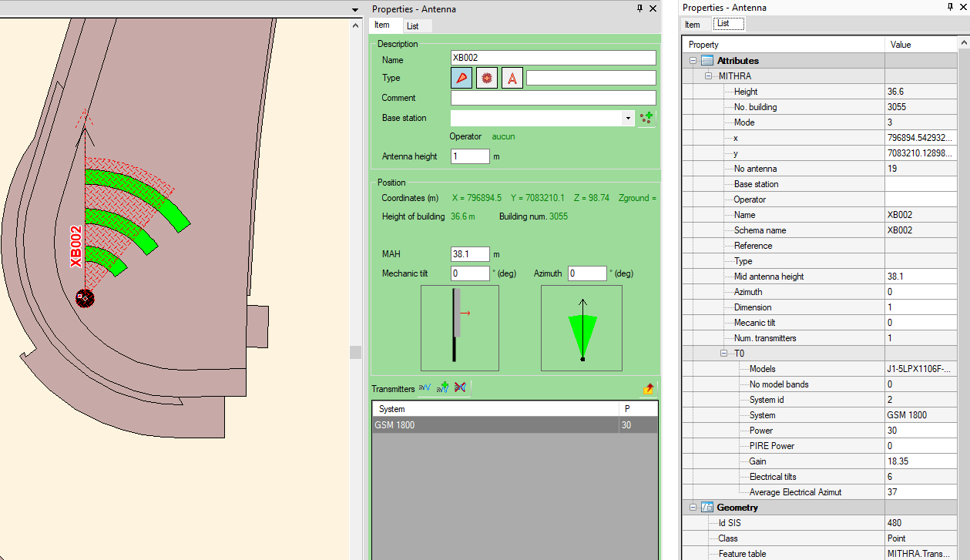The height and width of the screenshot is (560, 970).
Task: Click the Mechanic tilt field
Action: point(470,273)
